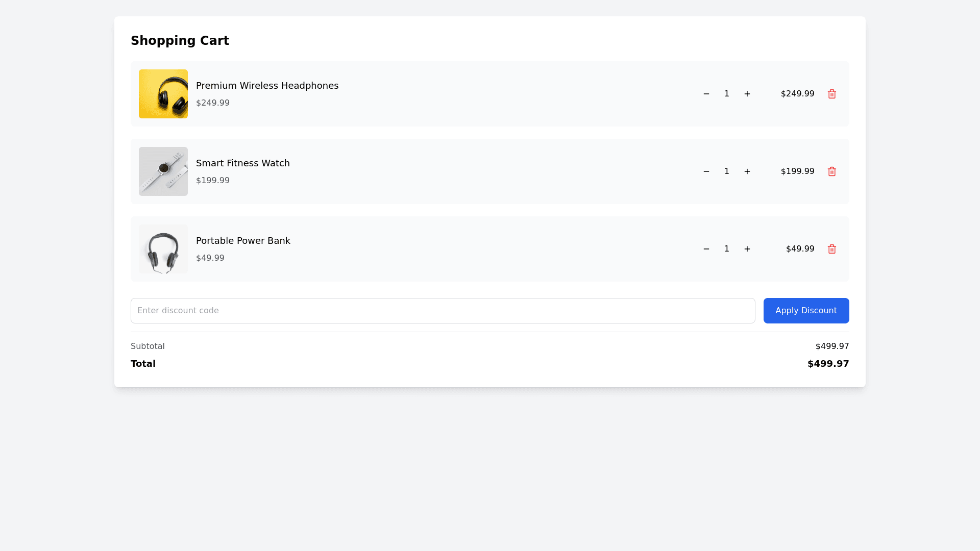Reduce Portable Power Bank quantity by one

(x=706, y=249)
